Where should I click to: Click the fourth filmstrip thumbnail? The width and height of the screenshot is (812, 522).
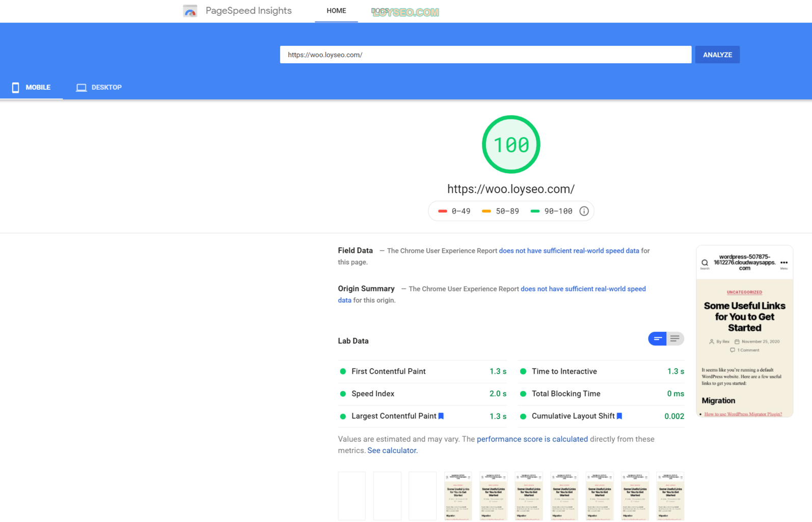458,496
